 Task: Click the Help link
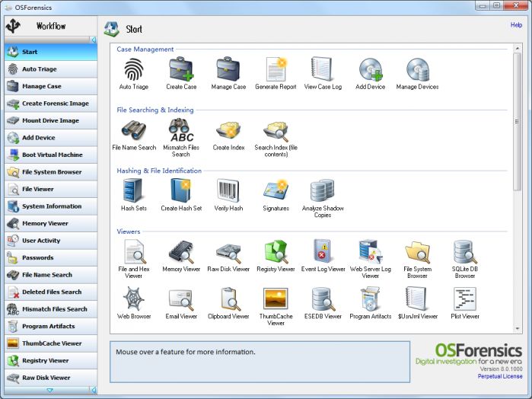(516, 25)
